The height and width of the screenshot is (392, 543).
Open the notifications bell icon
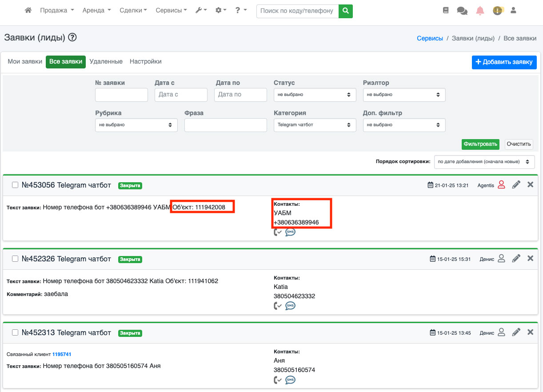tap(480, 11)
